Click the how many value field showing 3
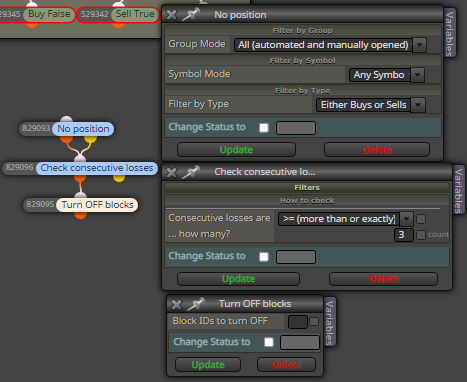 click(404, 235)
